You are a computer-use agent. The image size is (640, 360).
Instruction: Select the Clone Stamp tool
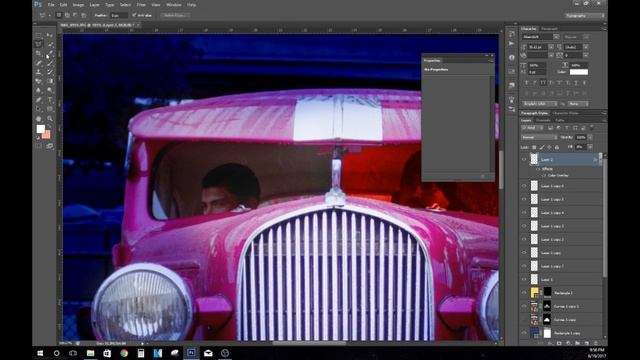pyautogui.click(x=39, y=72)
